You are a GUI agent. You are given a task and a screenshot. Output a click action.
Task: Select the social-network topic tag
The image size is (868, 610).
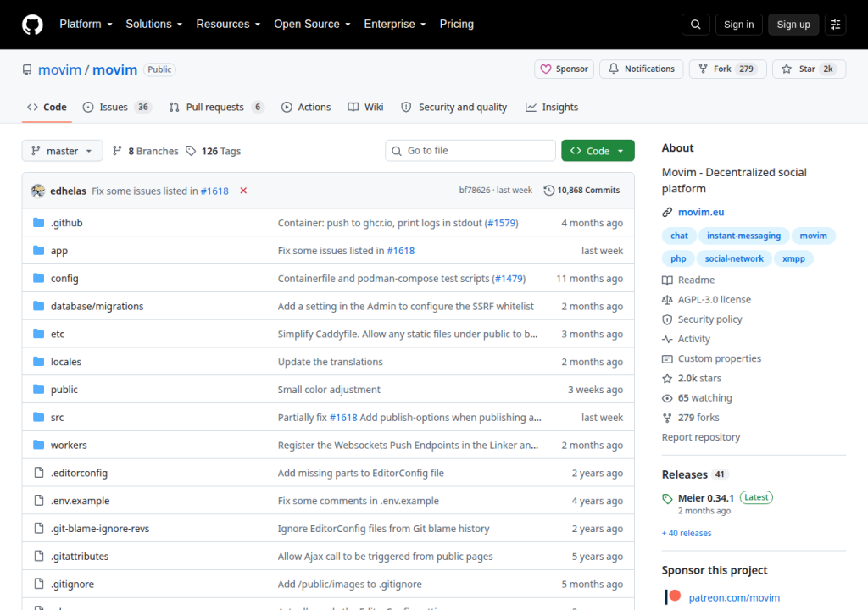734,258
